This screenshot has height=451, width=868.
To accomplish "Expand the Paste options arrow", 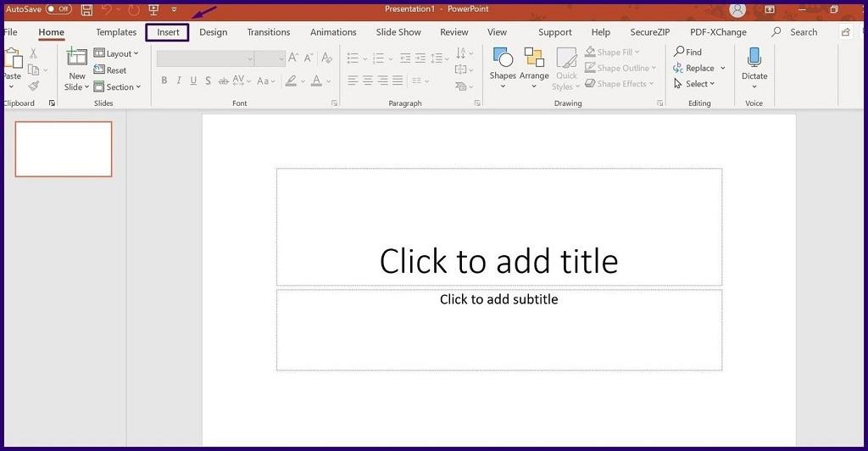I will pos(11,86).
